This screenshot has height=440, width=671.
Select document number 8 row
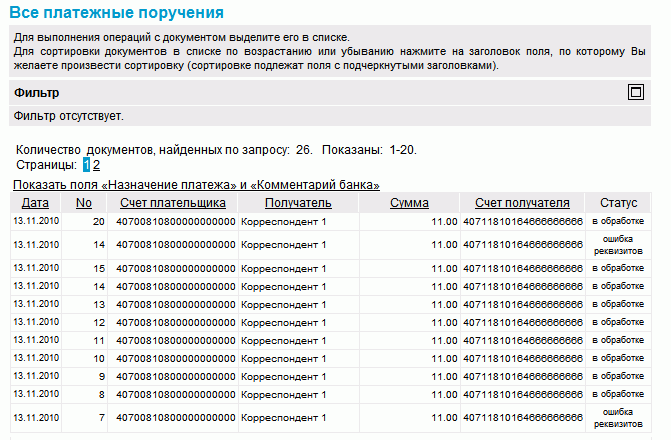[x=330, y=394]
